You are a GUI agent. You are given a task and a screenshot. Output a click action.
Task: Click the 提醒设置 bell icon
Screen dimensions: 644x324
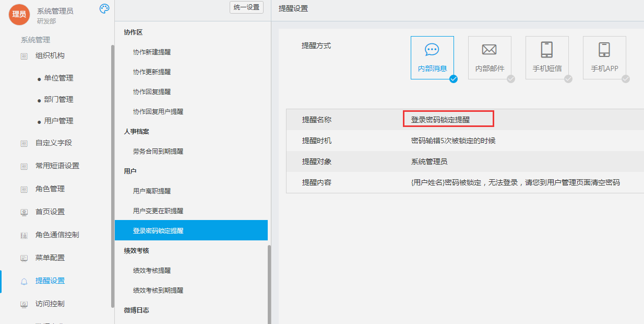point(24,281)
